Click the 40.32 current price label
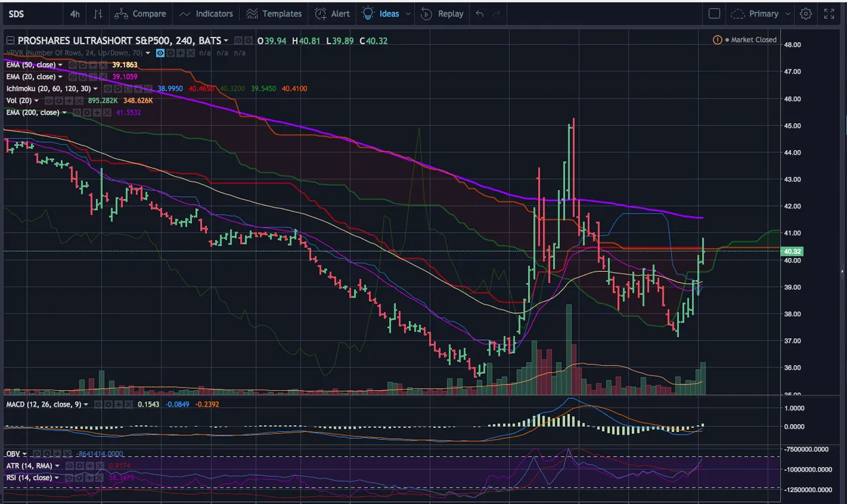Viewport: 847px width, 504px height. pyautogui.click(x=793, y=251)
